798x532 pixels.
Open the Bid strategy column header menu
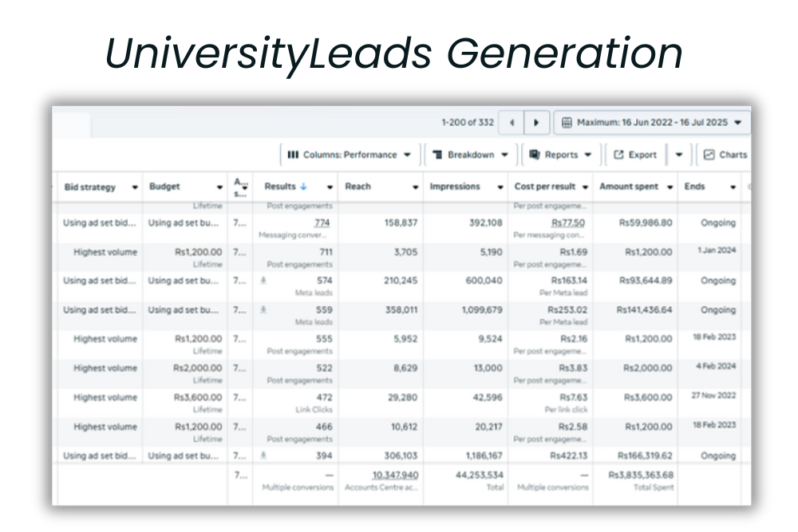pyautogui.click(x=135, y=187)
